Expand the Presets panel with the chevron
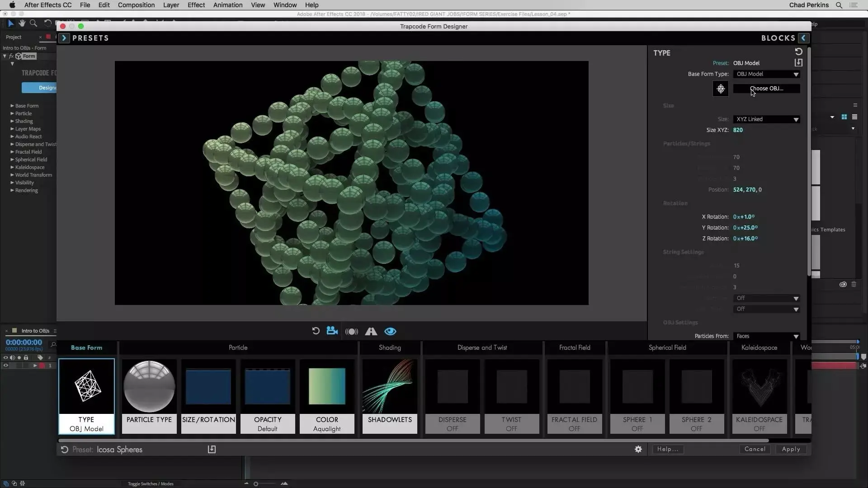The width and height of the screenshot is (868, 488). click(x=64, y=38)
